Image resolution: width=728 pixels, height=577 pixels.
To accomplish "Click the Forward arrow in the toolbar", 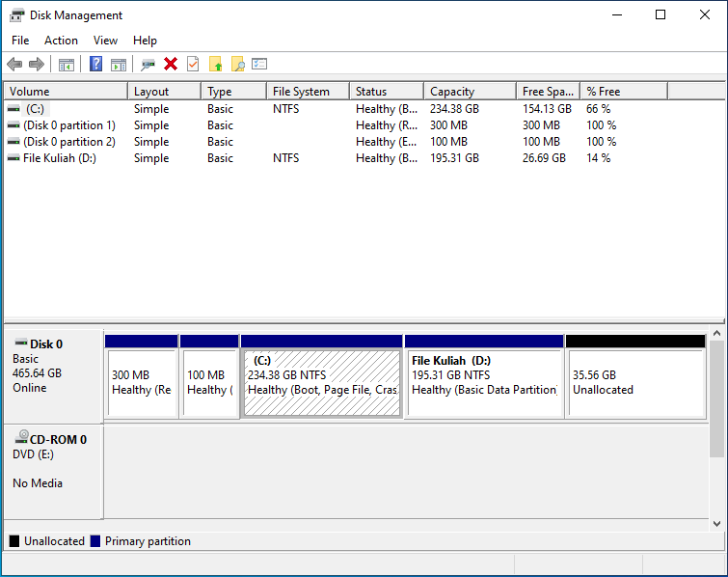I will tap(37, 65).
